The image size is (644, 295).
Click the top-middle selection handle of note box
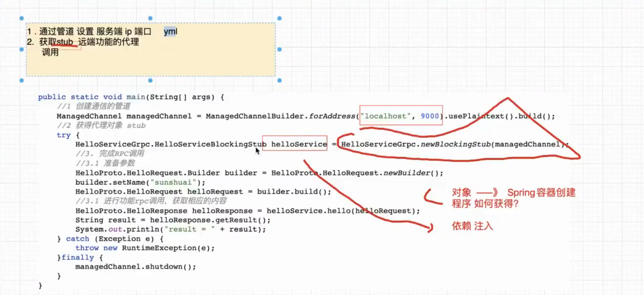point(150,18)
